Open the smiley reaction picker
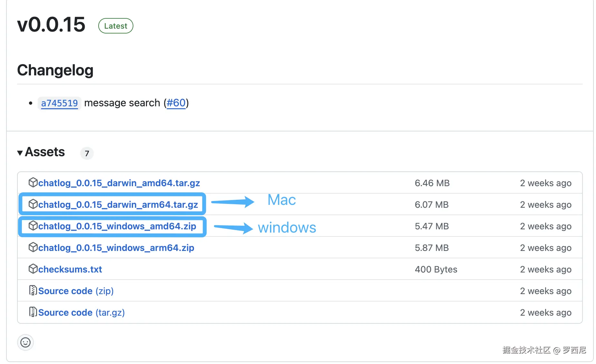This screenshot has width=596, height=364. (25, 342)
